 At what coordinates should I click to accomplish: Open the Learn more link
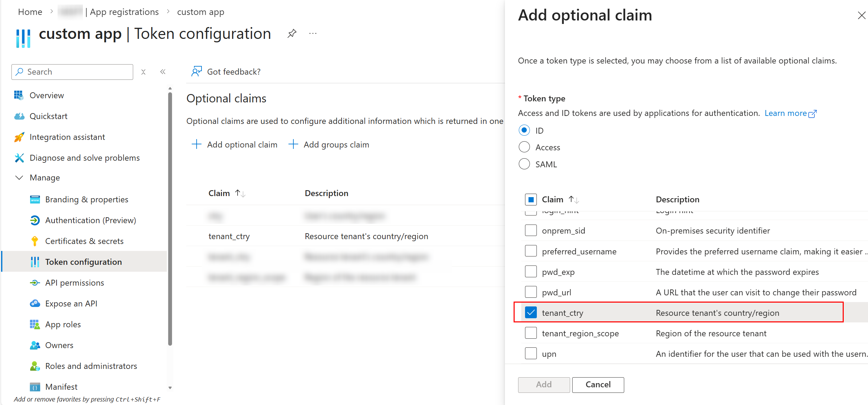pos(787,113)
